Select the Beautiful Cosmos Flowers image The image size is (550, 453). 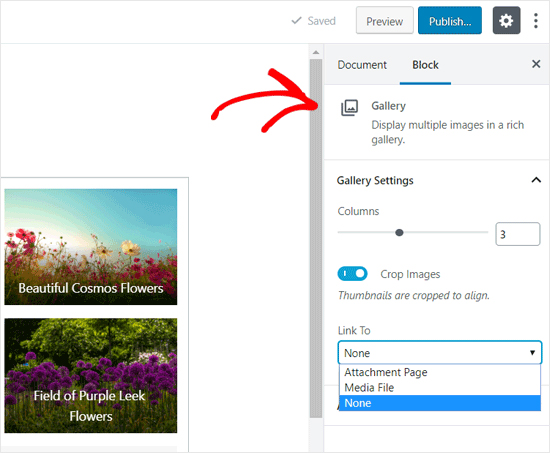[90, 247]
